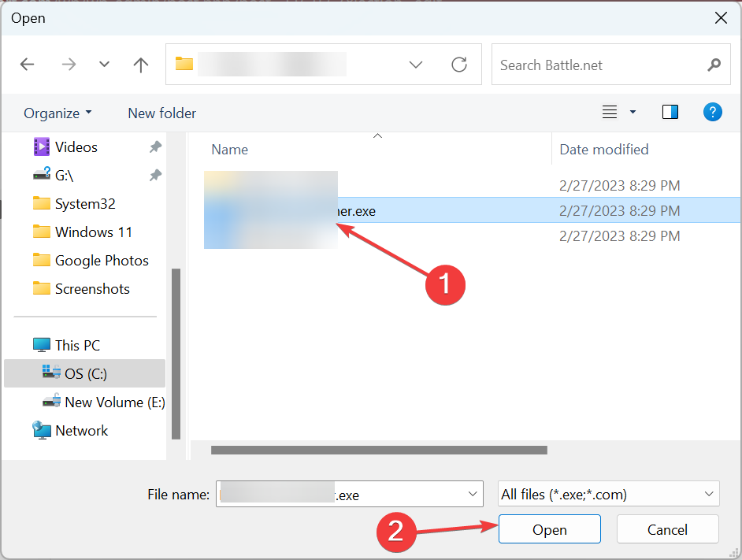Click the last file's 8:29 PM date

619,235
